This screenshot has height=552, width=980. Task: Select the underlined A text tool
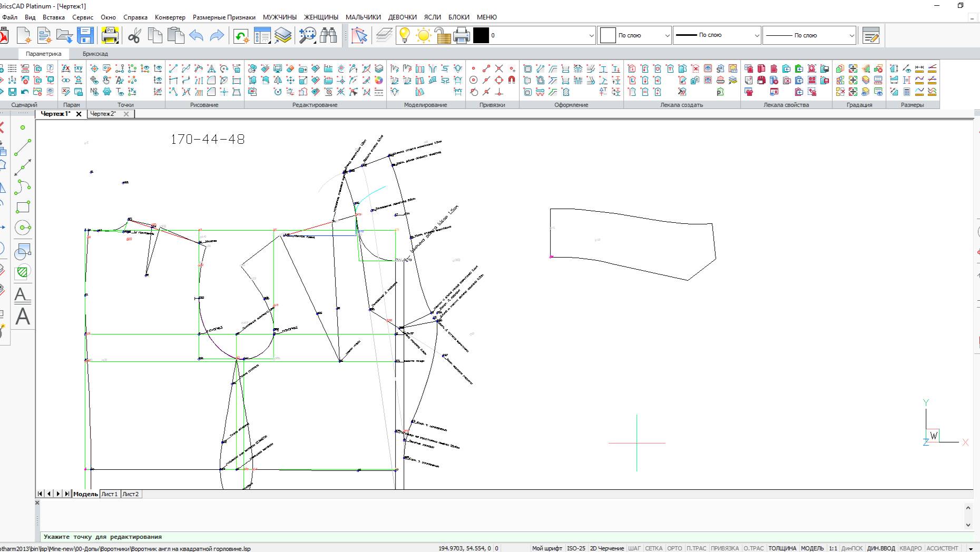pyautogui.click(x=22, y=295)
